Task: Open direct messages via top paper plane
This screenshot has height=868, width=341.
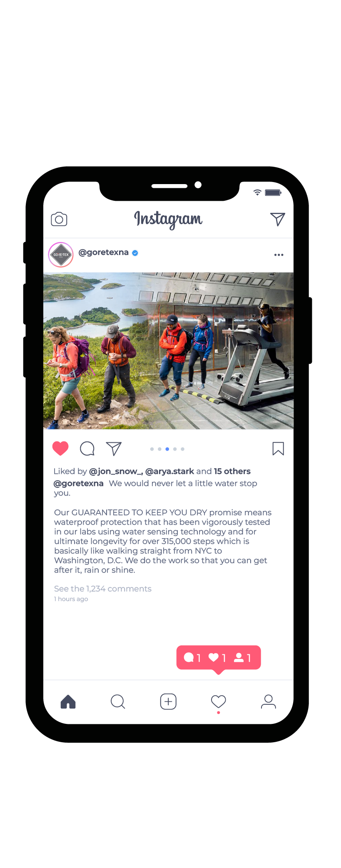Action: coord(278,219)
